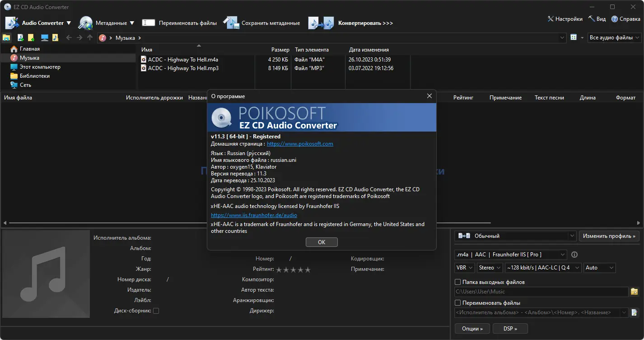Open the Обычный profile dropdown

[515, 236]
